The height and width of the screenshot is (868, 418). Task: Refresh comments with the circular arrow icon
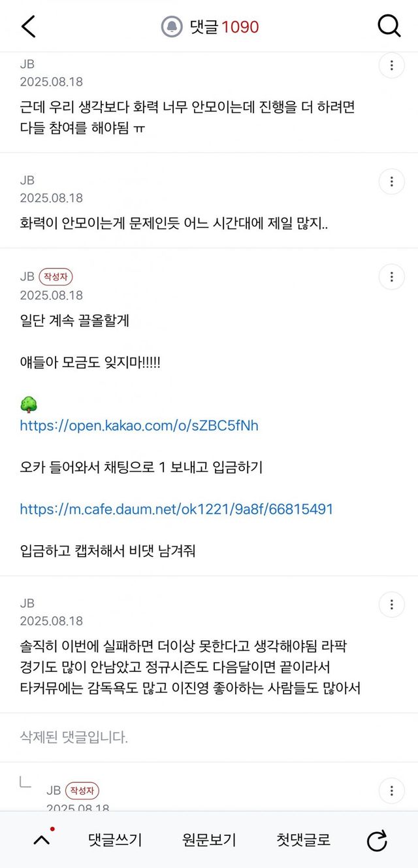tap(377, 841)
